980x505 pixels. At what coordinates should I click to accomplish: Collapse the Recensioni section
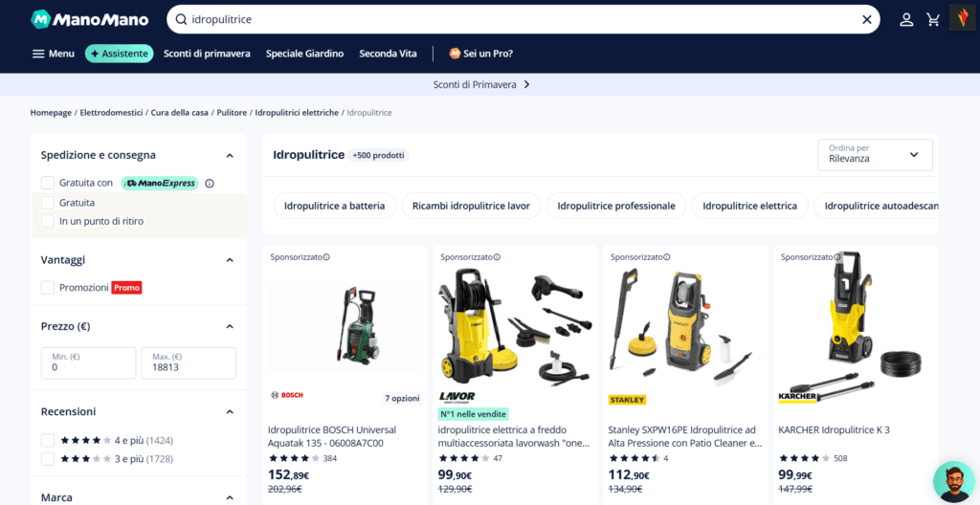click(230, 412)
